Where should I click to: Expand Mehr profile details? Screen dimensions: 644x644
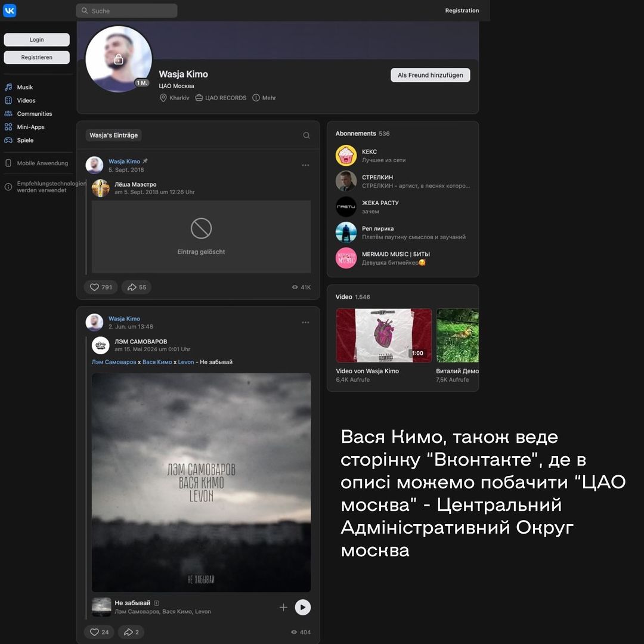pyautogui.click(x=264, y=98)
